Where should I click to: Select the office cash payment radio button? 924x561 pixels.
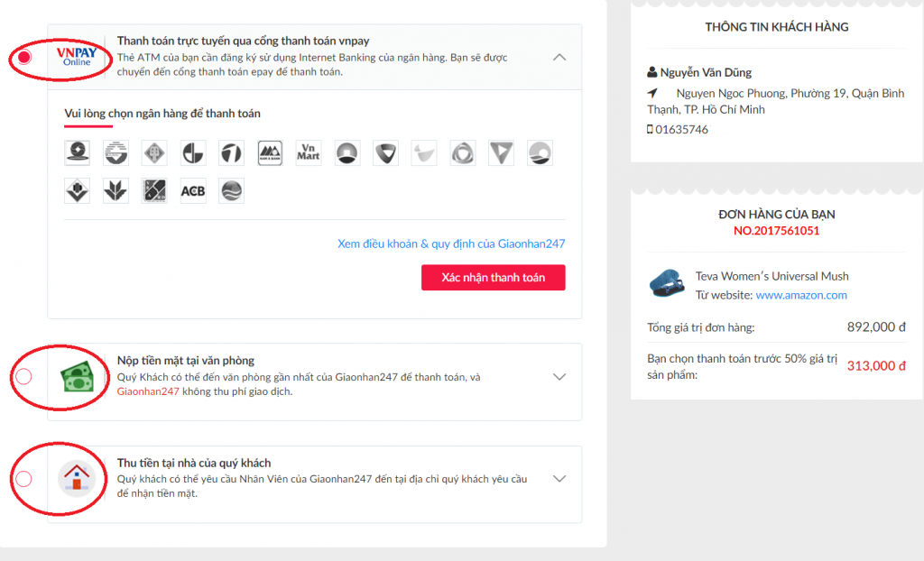[23, 376]
